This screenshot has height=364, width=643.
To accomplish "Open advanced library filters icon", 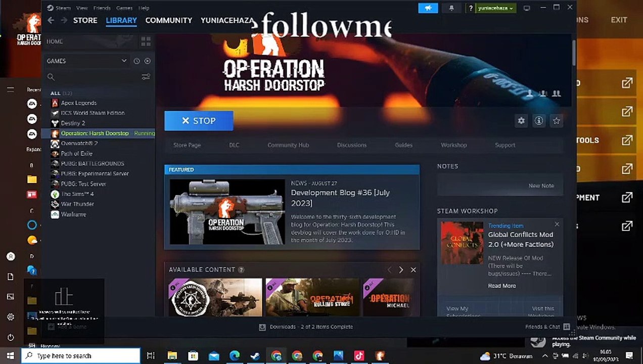I will coord(146,77).
